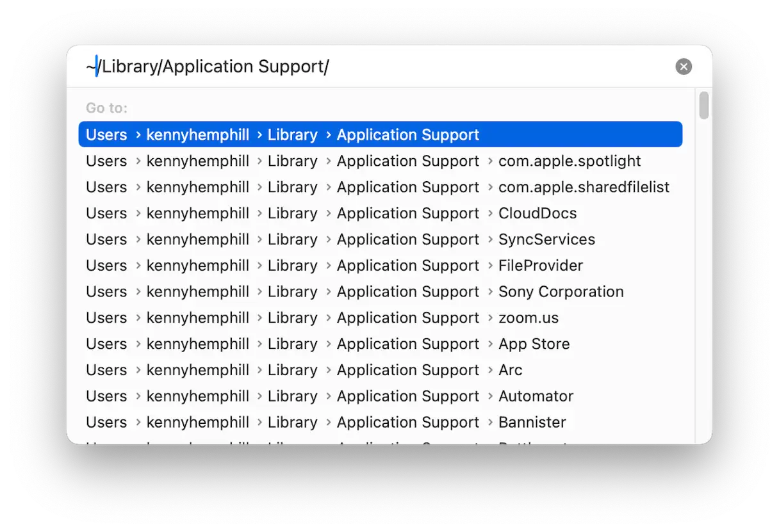
Task: Open the Automator folder suggestion
Action: (x=381, y=396)
